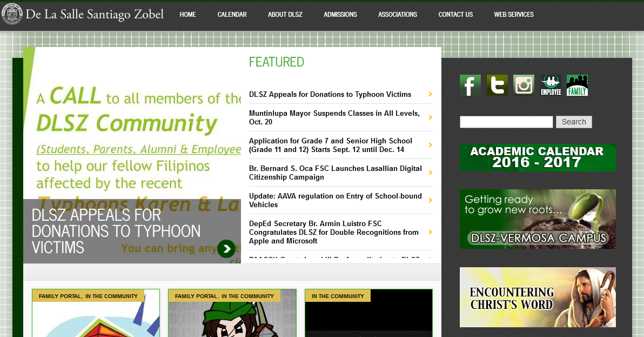
Task: Click arrow beside AAVA regulation update headline
Action: [x=430, y=200]
